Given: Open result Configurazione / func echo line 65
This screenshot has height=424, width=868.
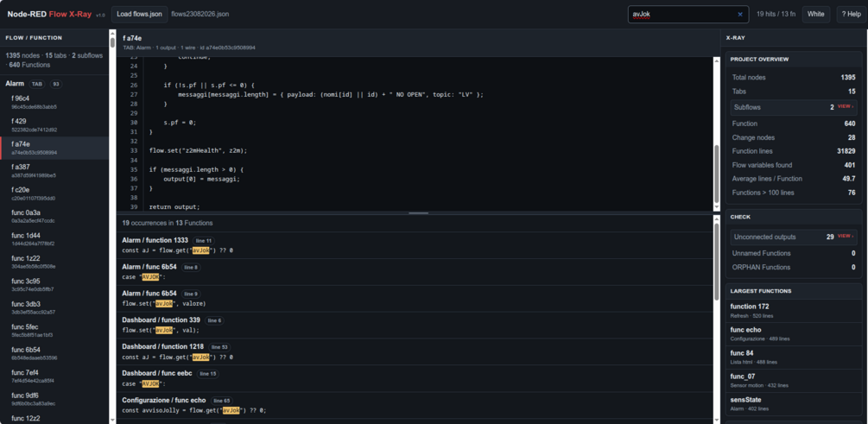Looking at the screenshot, I should tap(414, 405).
